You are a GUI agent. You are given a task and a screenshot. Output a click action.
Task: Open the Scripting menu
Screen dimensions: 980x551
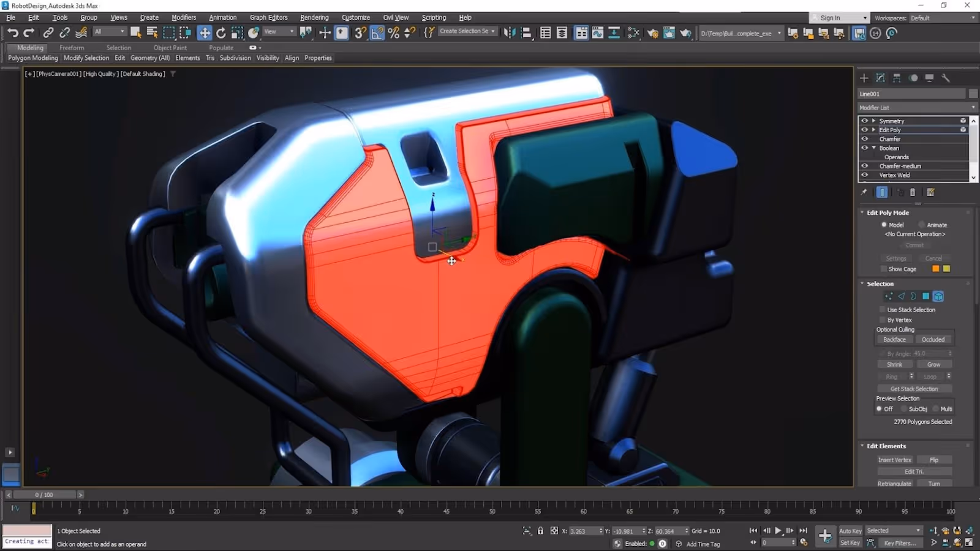pyautogui.click(x=434, y=18)
